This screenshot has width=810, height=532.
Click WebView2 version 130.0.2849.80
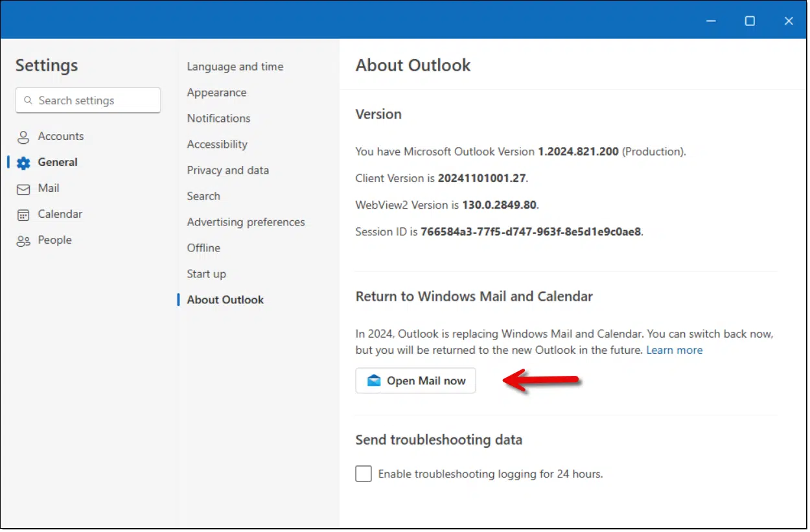click(x=499, y=205)
